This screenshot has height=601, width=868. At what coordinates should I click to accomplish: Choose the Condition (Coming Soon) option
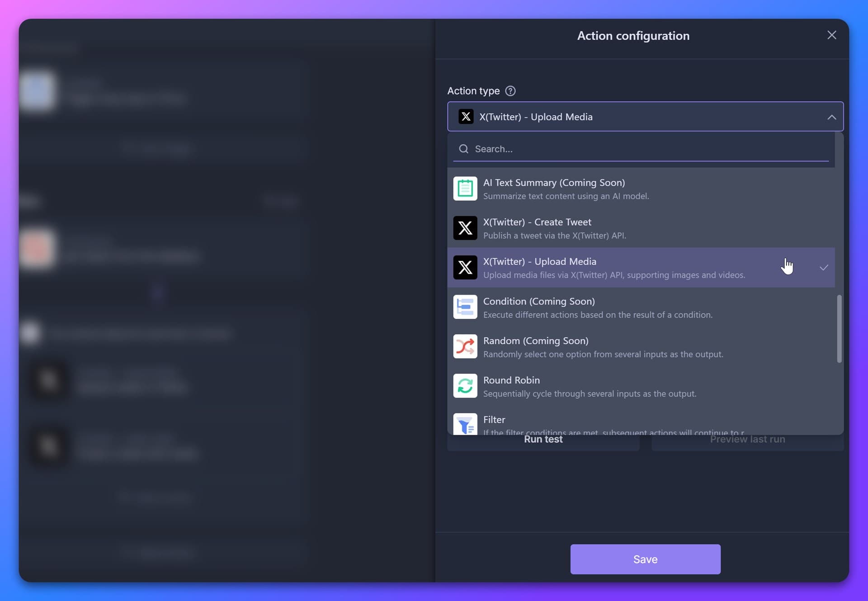point(588,307)
